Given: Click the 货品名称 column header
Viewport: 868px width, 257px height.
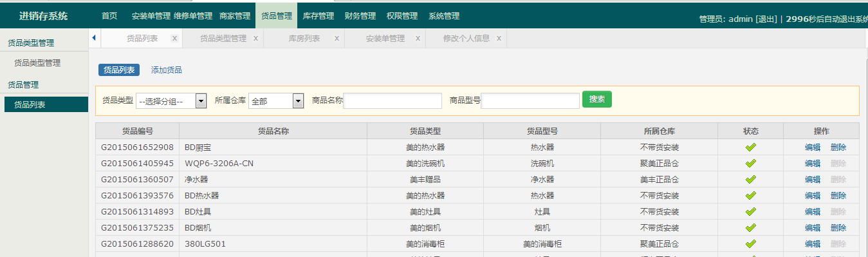Looking at the screenshot, I should [x=273, y=131].
